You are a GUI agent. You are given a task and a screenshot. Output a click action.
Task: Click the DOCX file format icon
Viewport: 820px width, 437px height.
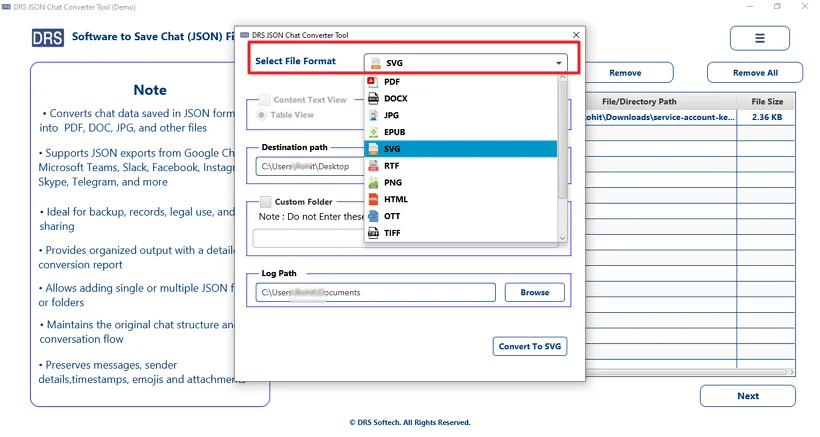(x=373, y=98)
